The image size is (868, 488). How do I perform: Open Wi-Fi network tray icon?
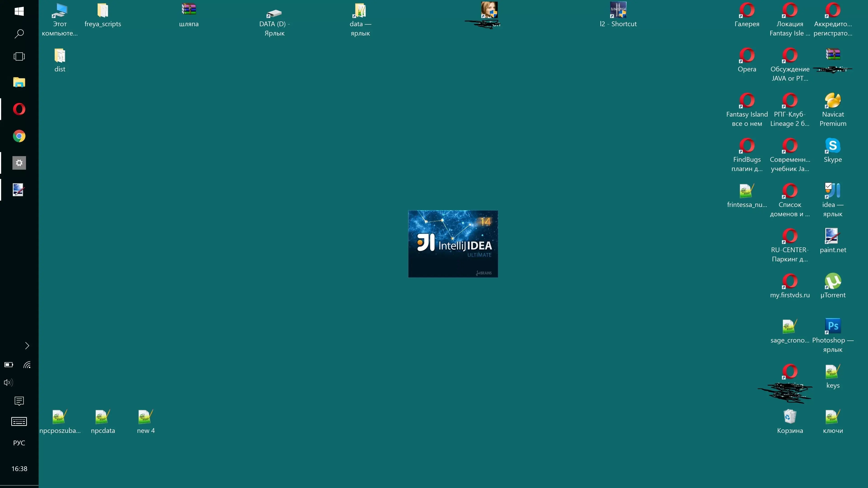click(27, 364)
